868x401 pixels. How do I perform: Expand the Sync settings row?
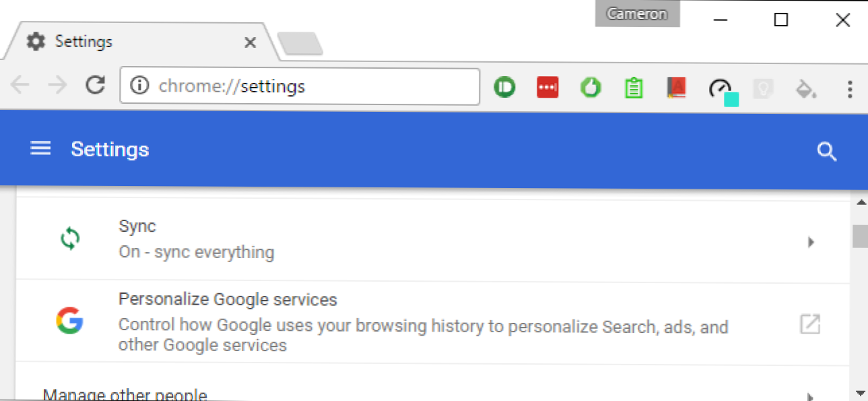pos(811,241)
